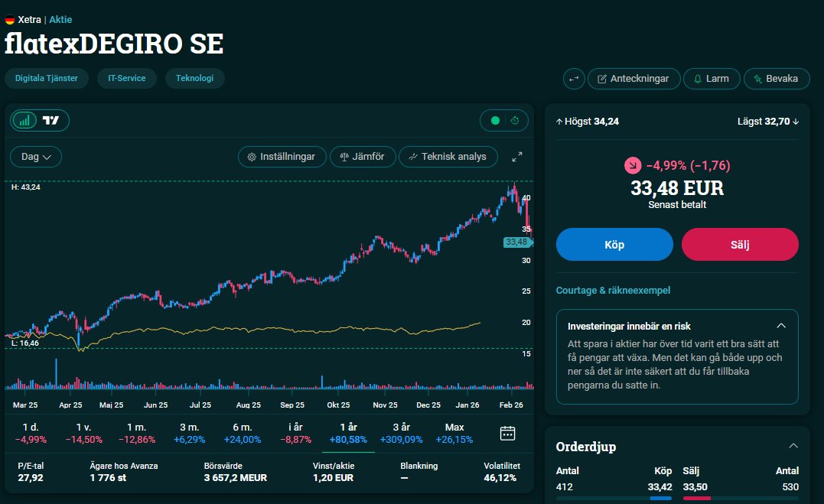Open the Dag interval dropdown
824x504 pixels.
[36, 157]
